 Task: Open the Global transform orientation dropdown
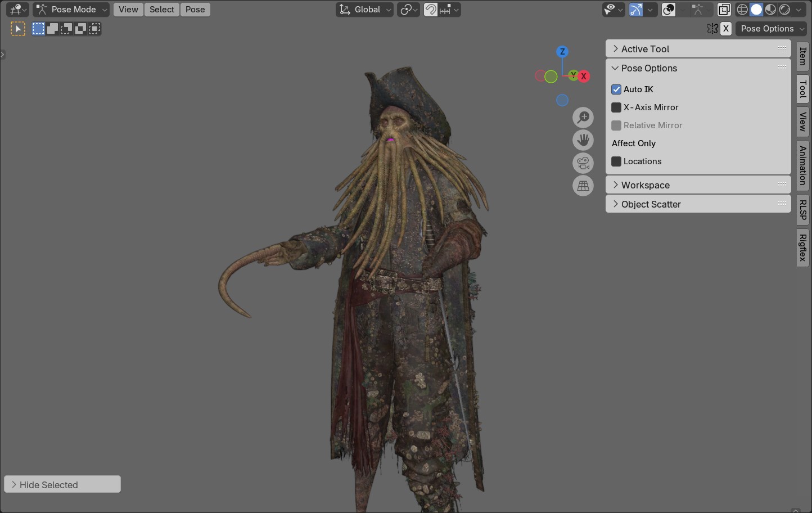pyautogui.click(x=365, y=10)
